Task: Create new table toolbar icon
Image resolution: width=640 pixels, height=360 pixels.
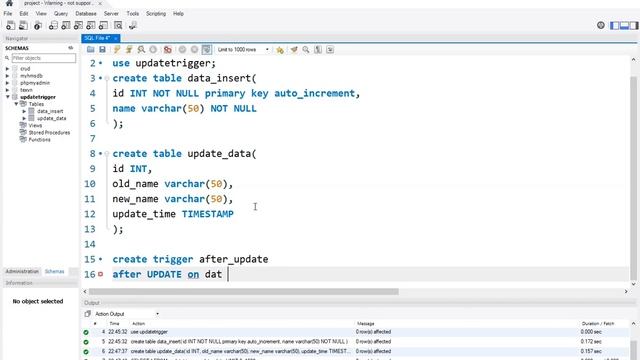Action: pyautogui.click(x=66, y=26)
